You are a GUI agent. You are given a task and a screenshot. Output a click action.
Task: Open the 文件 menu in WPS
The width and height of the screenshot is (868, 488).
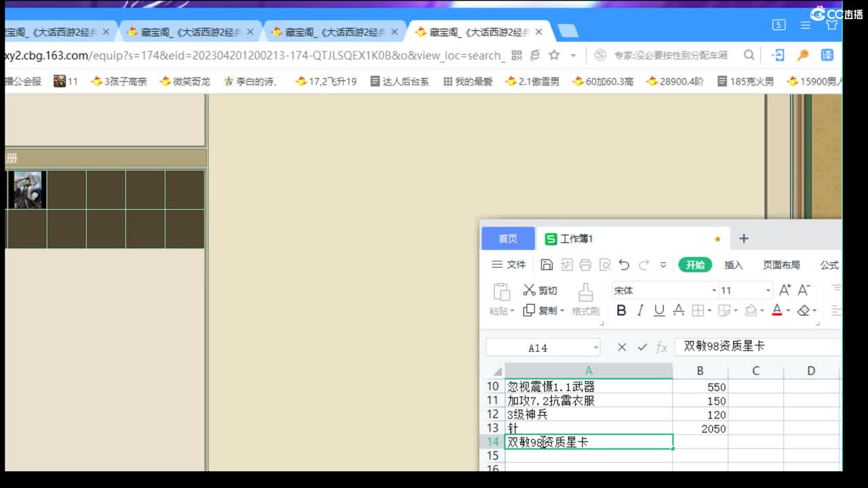click(509, 265)
